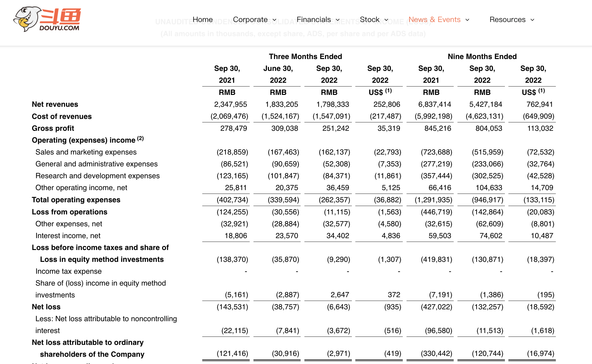This screenshot has height=364, width=592.
Task: Open the Resources menu
Action: click(x=508, y=20)
